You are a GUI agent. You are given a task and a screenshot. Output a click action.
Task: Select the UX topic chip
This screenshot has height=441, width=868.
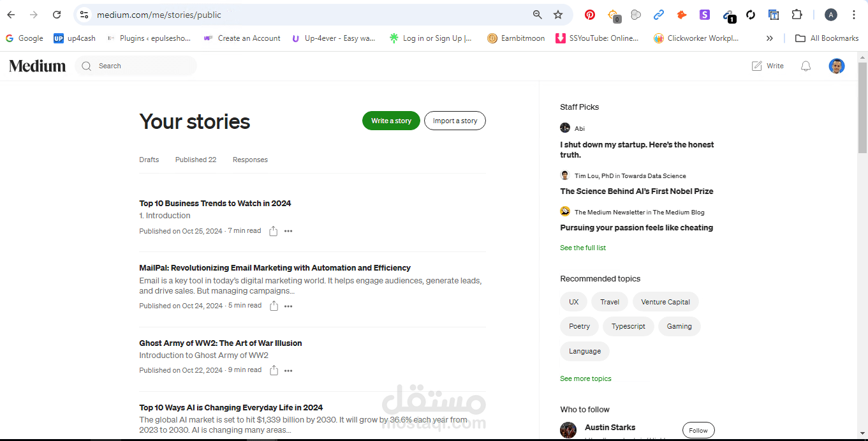coord(573,302)
